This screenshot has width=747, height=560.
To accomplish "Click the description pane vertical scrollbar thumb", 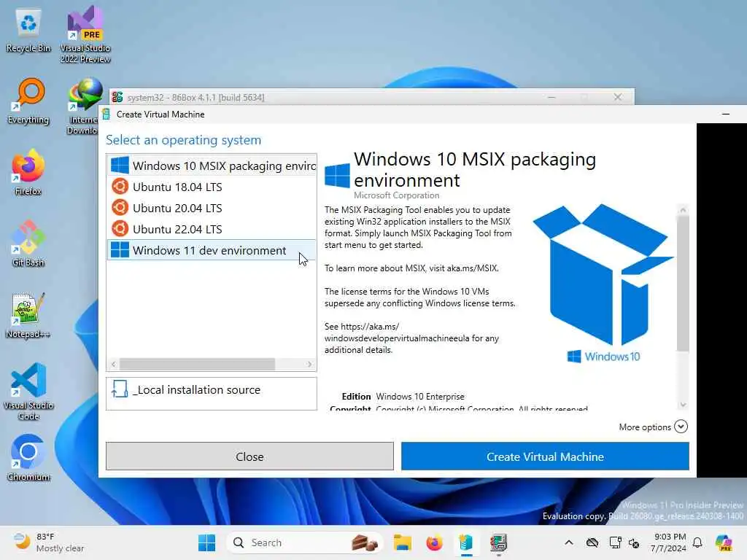I will pos(683,284).
